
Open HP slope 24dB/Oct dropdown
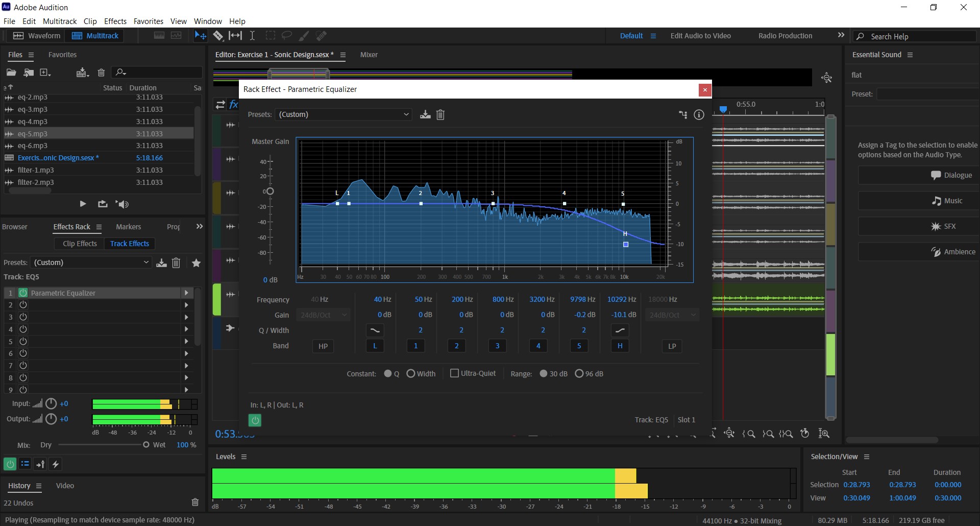324,315
